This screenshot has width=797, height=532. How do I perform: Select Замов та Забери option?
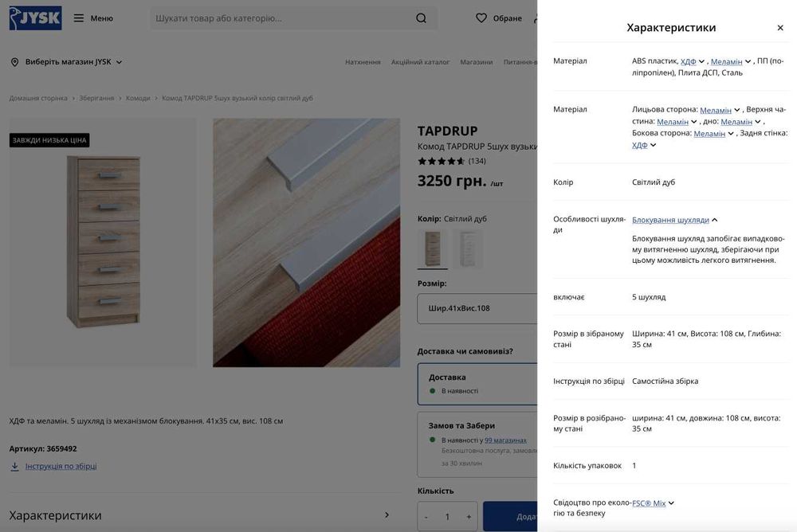pos(477,444)
